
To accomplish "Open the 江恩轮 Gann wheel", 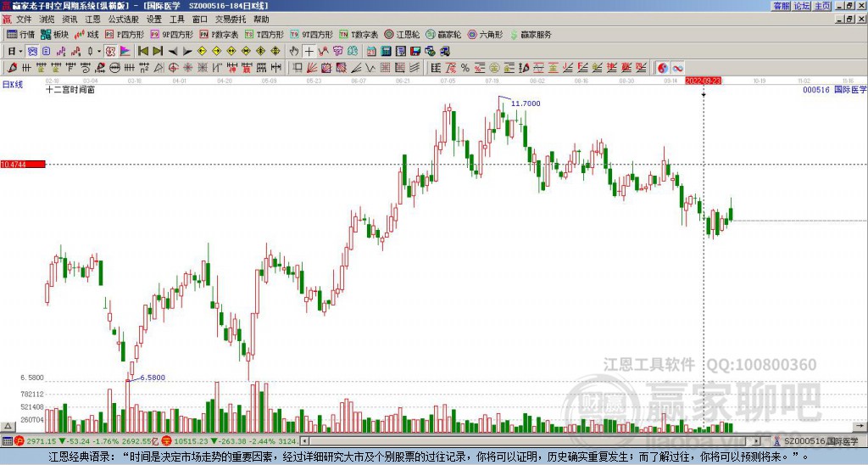I will (402, 34).
